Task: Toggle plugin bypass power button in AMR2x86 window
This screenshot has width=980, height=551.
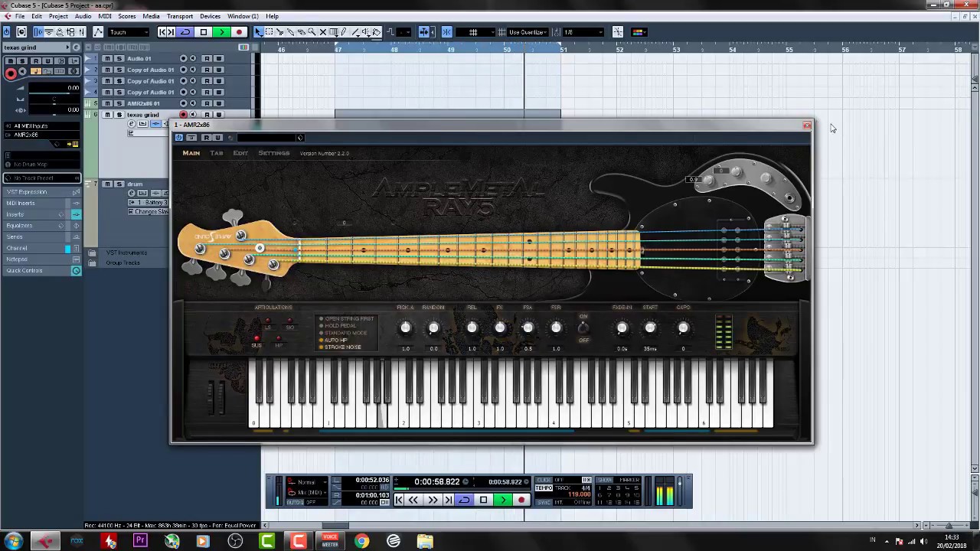Action: pyautogui.click(x=179, y=138)
